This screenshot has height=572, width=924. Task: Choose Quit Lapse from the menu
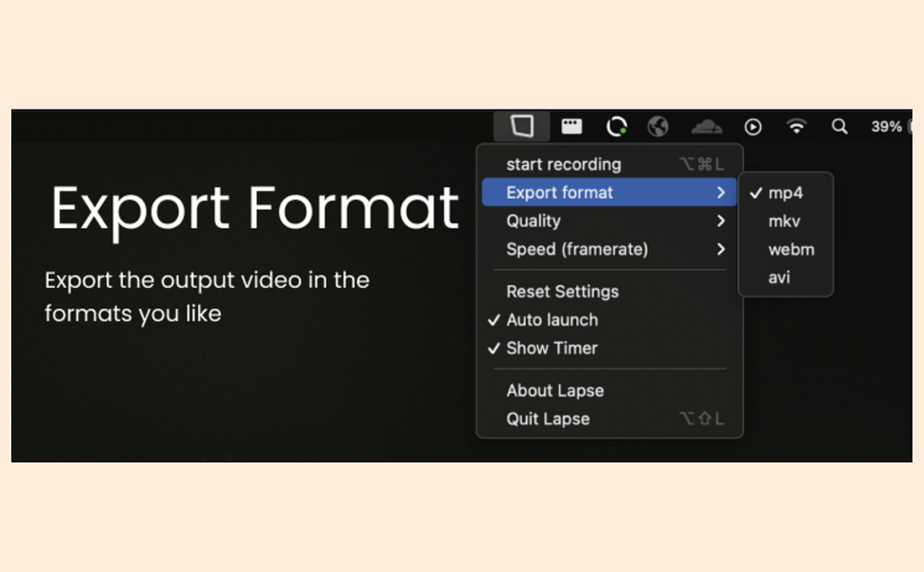pyautogui.click(x=610, y=419)
